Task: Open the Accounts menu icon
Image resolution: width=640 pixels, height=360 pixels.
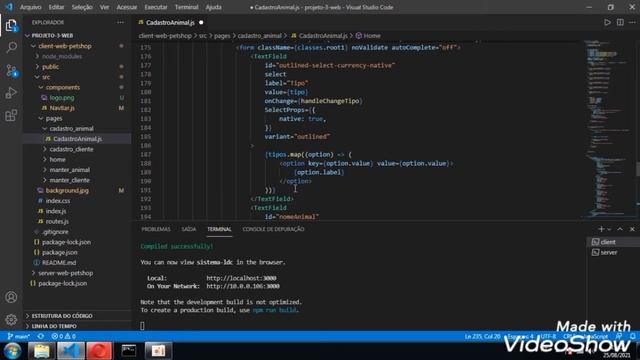Action: pyautogui.click(x=11, y=297)
